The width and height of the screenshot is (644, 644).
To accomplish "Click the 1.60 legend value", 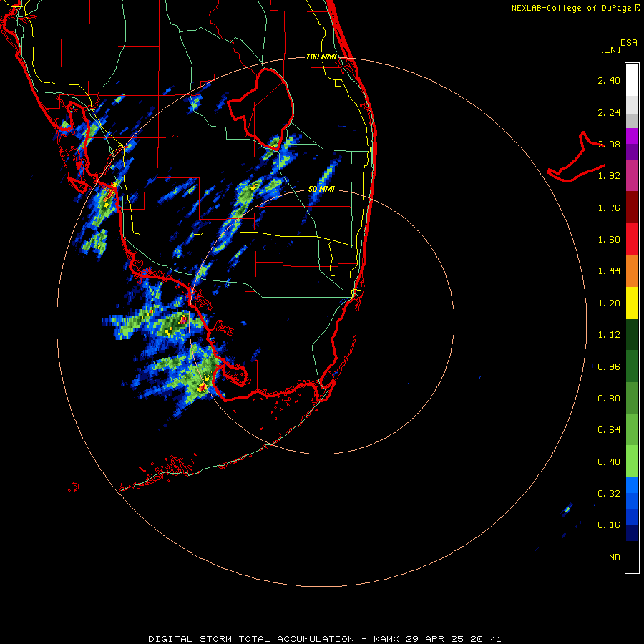I will pos(609,240).
